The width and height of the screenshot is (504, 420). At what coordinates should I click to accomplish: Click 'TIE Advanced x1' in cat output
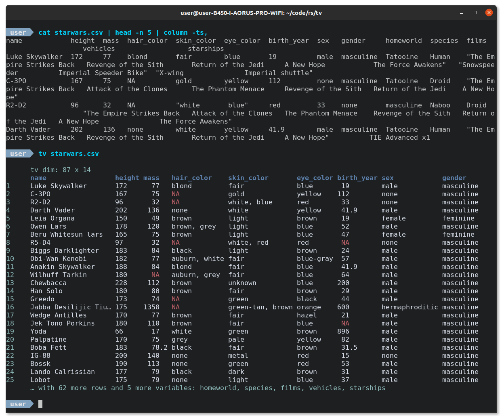pos(400,138)
